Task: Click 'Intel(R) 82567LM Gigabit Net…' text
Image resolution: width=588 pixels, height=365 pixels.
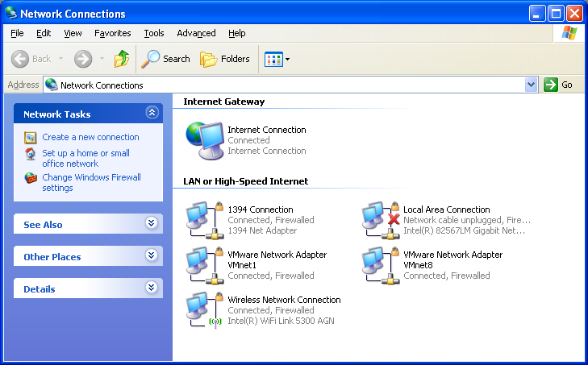Action: point(465,230)
